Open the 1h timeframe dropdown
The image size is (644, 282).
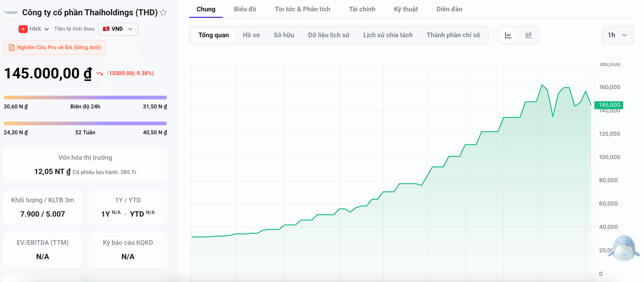[x=618, y=35]
